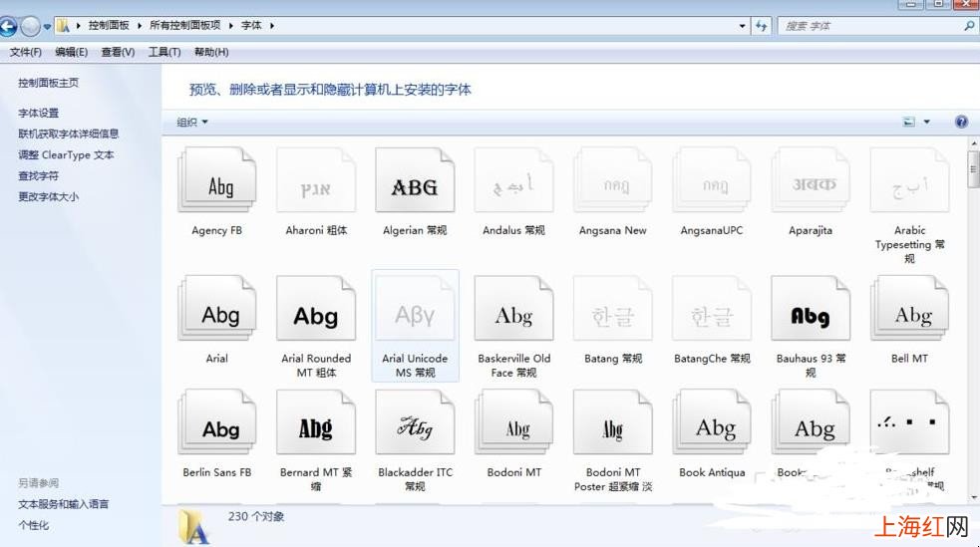Open the 查看(V) menu
Screen dimensions: 980x547
[x=118, y=52]
